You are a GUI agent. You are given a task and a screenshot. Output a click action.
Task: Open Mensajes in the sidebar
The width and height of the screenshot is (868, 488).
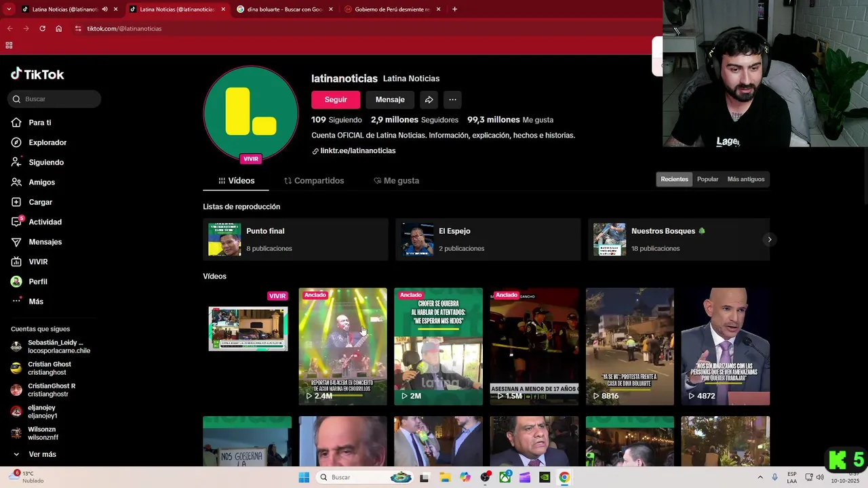tap(37, 242)
